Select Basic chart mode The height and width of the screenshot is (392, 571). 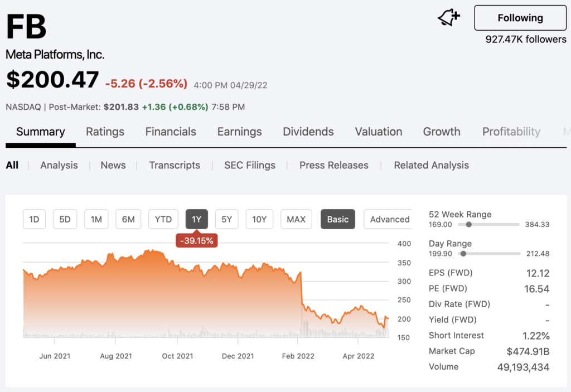[337, 219]
